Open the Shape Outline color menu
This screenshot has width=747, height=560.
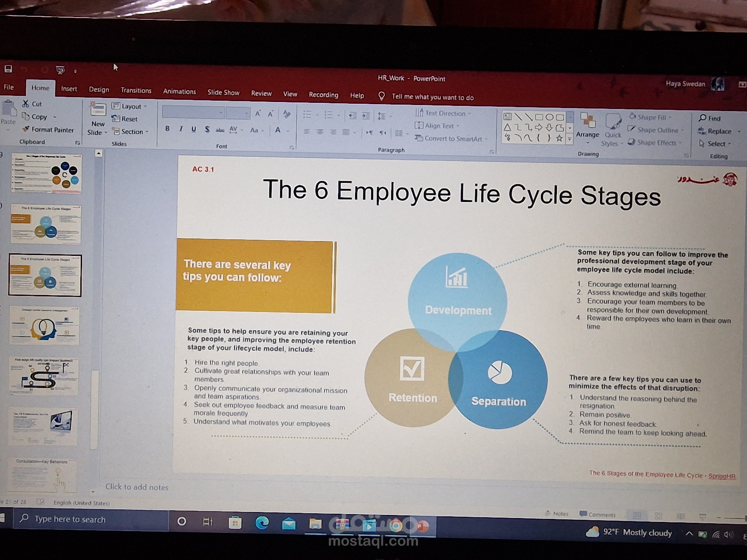tap(655, 130)
